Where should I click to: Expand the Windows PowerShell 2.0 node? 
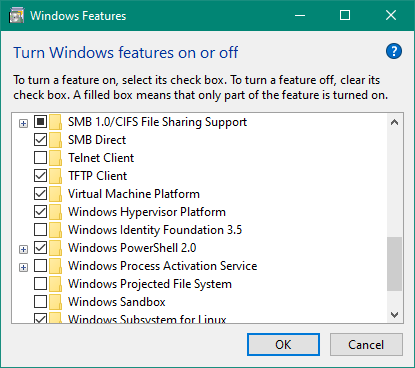tap(23, 250)
